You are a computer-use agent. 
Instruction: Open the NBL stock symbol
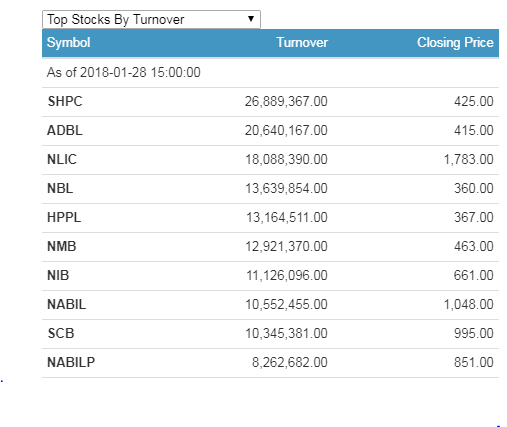click(x=60, y=188)
